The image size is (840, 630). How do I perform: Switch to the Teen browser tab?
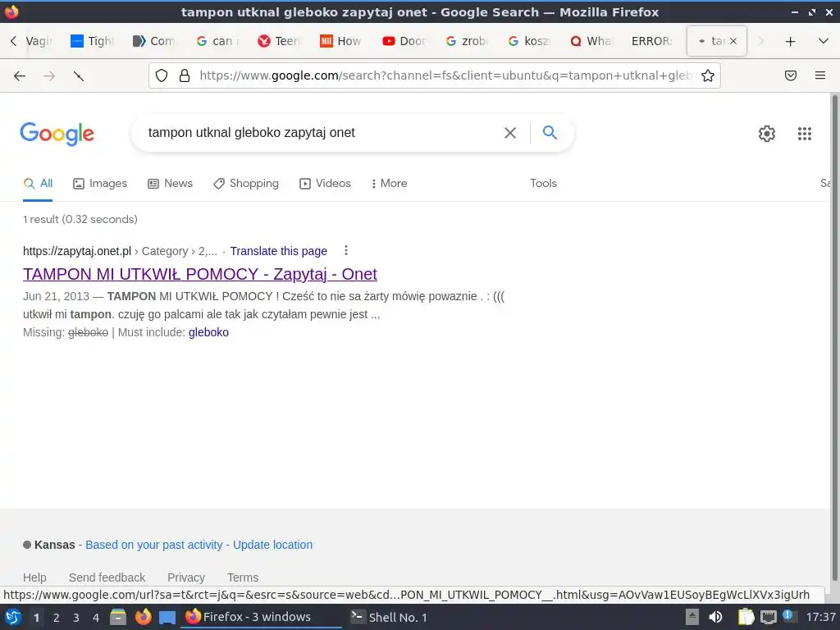pyautogui.click(x=279, y=41)
